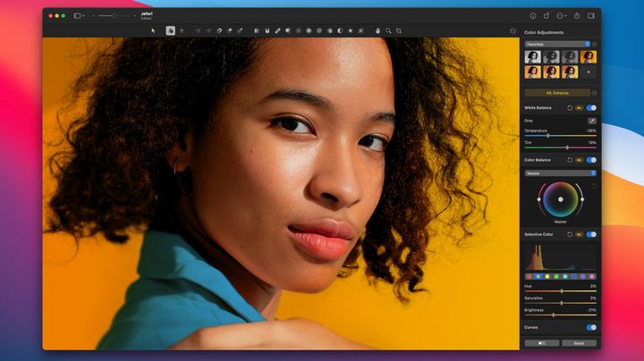Screen dimensions: 644x361
Task: Pick gray point with eyedropper
Action: coord(592,121)
